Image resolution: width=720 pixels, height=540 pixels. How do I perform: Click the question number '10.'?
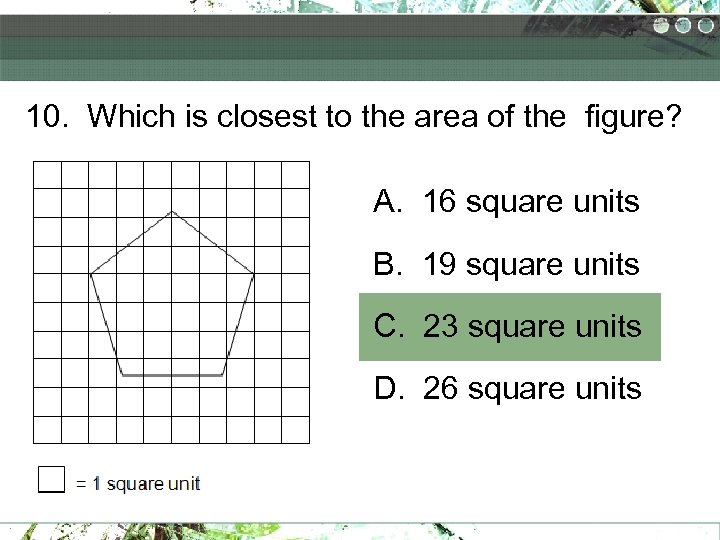(x=48, y=116)
